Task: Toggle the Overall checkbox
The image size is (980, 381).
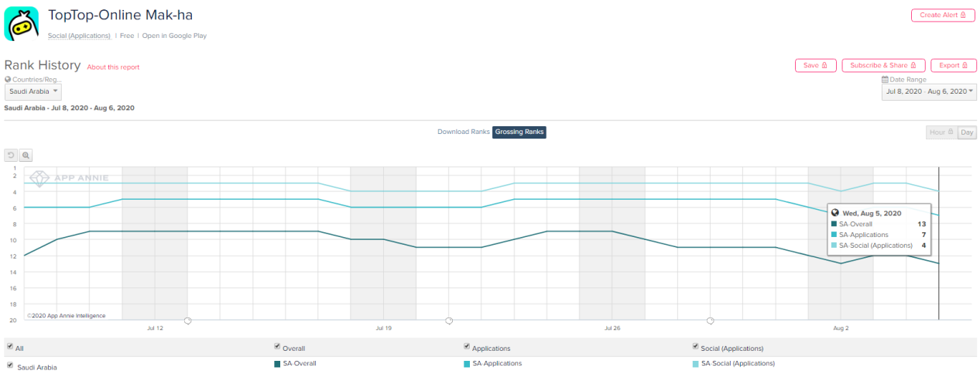Action: [x=277, y=347]
